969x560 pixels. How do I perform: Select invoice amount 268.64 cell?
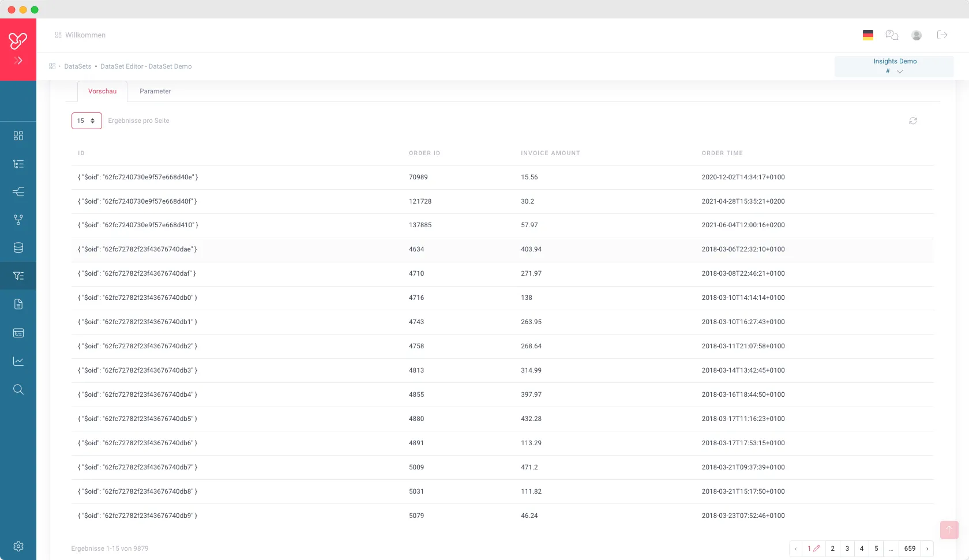531,346
